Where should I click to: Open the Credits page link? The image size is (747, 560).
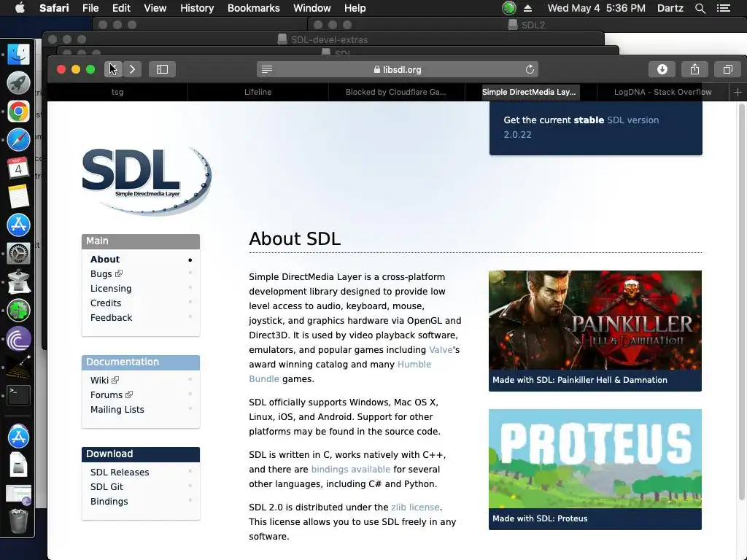pyautogui.click(x=105, y=303)
